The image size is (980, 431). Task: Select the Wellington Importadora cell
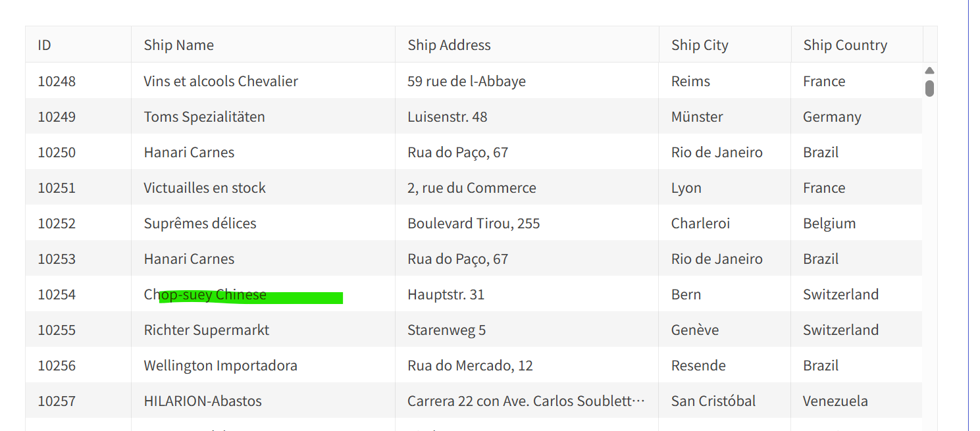(x=220, y=365)
